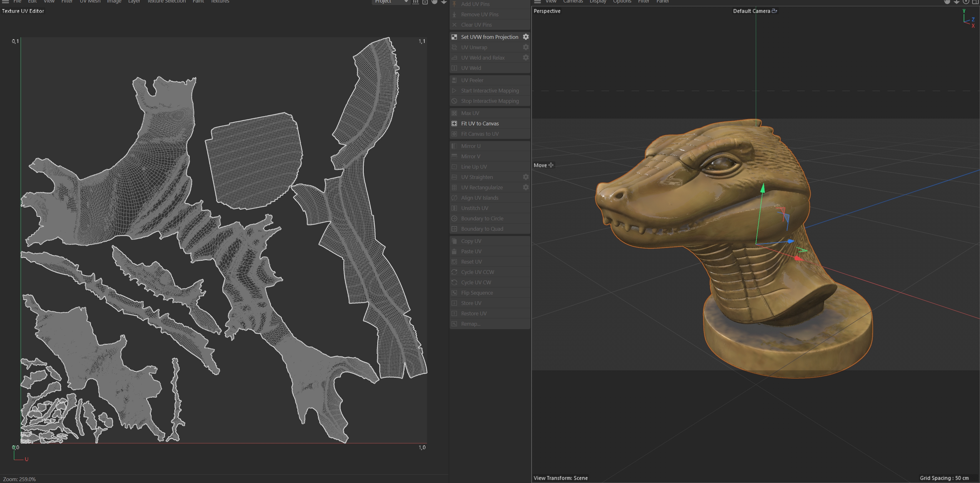Open the UV Mesh menu
The width and height of the screenshot is (980, 483).
90,2
